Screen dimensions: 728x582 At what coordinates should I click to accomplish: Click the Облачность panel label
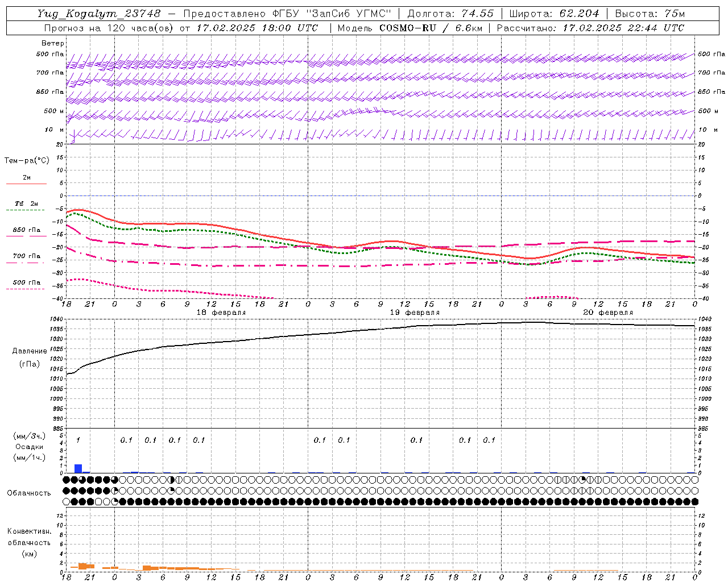click(28, 493)
